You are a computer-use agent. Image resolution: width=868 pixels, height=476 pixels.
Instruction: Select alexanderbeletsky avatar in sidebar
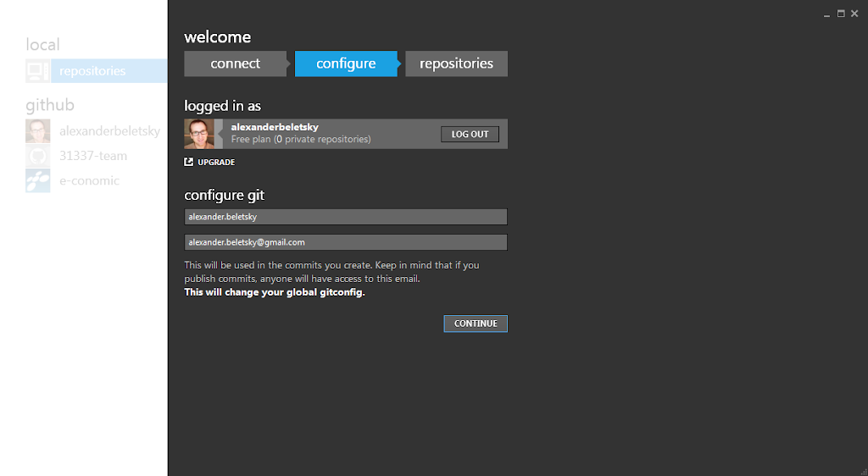tap(37, 131)
